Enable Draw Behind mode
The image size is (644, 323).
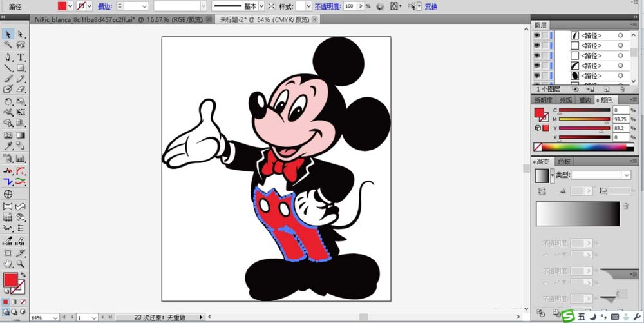[14, 312]
